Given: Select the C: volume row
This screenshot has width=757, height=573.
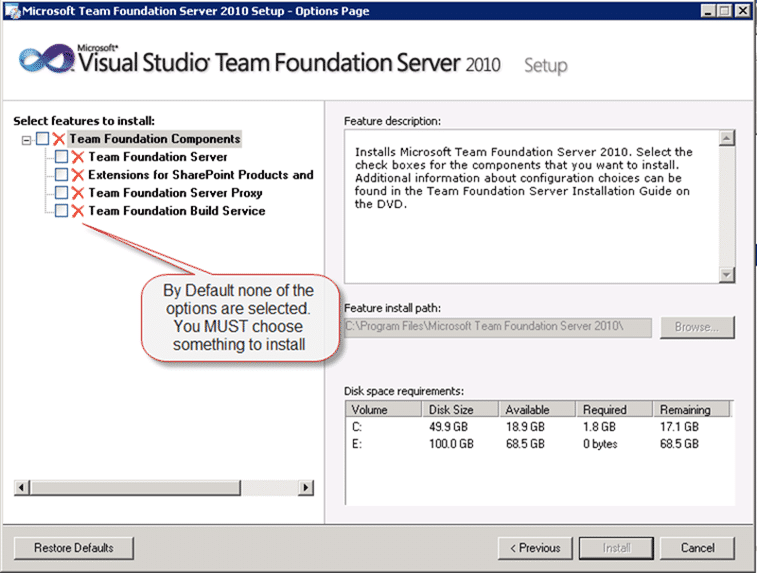Looking at the screenshot, I should click(539, 427).
